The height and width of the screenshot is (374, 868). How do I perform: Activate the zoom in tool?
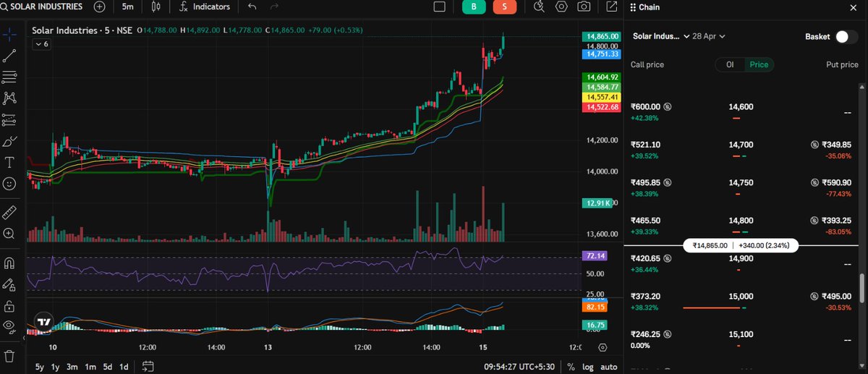pos(9,234)
